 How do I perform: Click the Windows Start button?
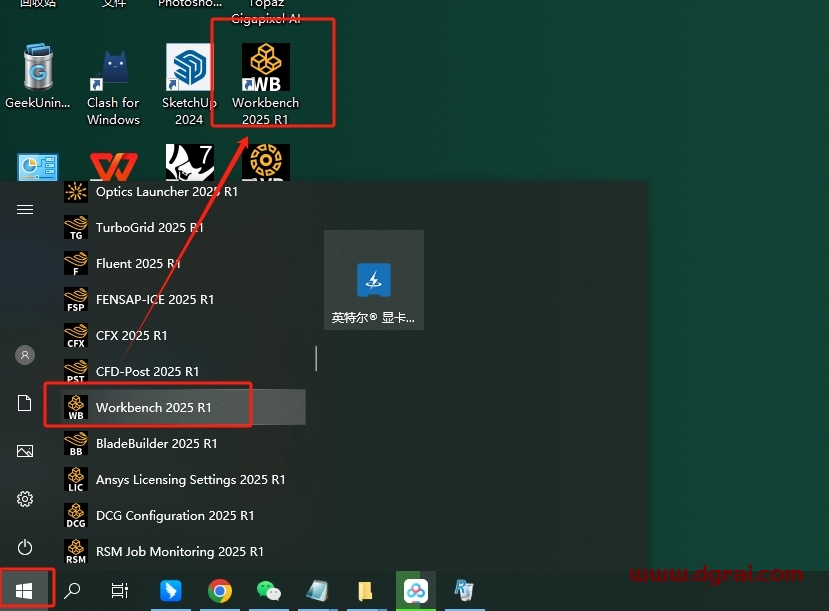tap(24, 590)
